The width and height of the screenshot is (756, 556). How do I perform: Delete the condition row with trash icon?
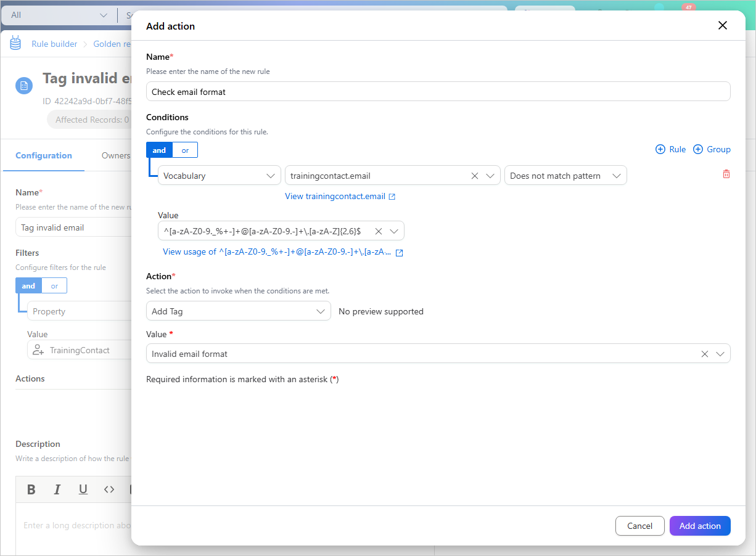[726, 174]
